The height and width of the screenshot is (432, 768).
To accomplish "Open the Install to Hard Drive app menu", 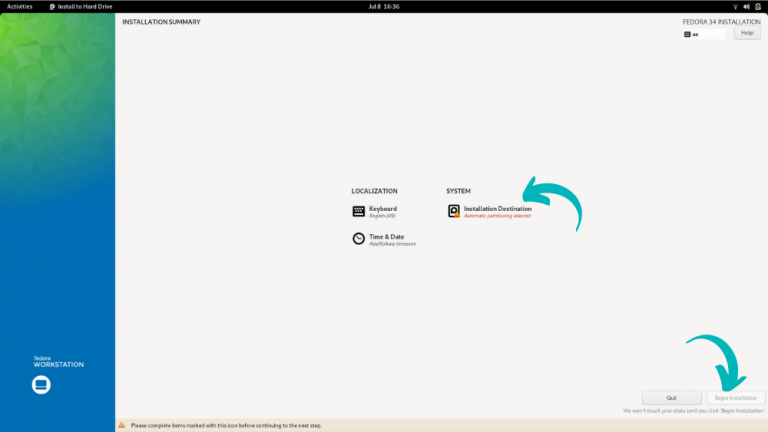I will pyautogui.click(x=81, y=6).
